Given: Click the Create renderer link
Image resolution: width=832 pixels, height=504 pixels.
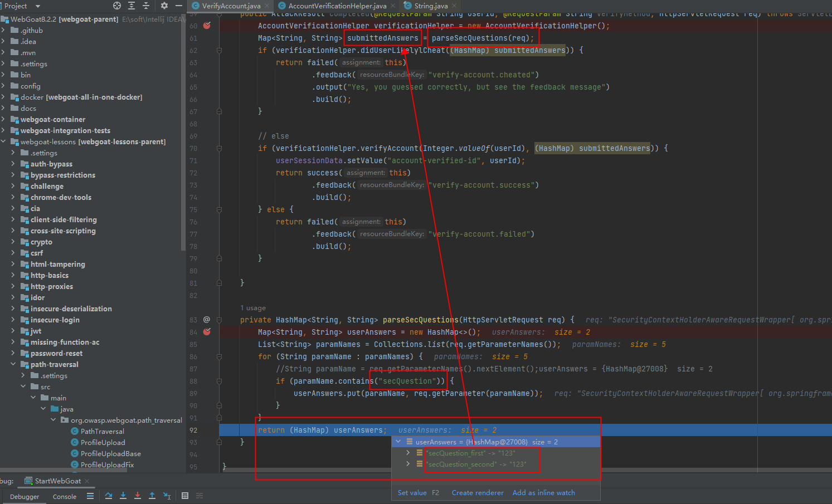Looking at the screenshot, I should (x=478, y=493).
